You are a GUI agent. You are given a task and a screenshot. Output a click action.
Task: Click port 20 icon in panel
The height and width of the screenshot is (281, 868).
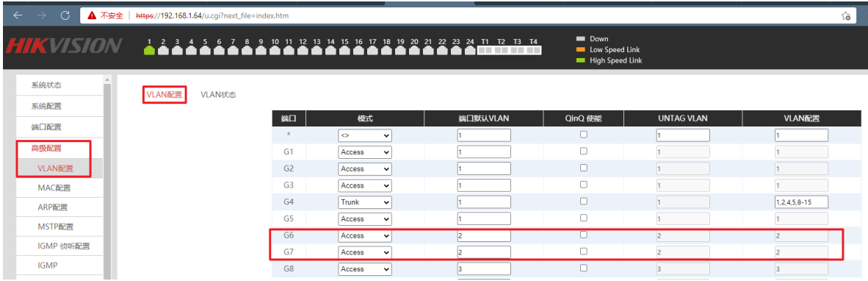pyautogui.click(x=414, y=51)
